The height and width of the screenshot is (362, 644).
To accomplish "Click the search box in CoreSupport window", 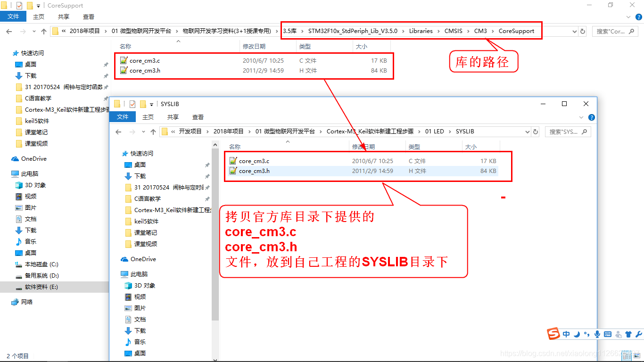I will click(614, 32).
